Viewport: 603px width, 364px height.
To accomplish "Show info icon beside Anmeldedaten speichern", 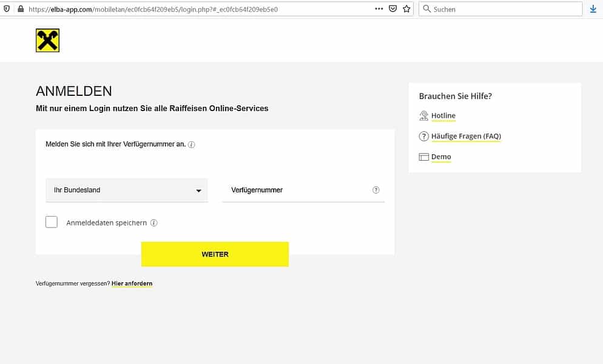I will (154, 223).
